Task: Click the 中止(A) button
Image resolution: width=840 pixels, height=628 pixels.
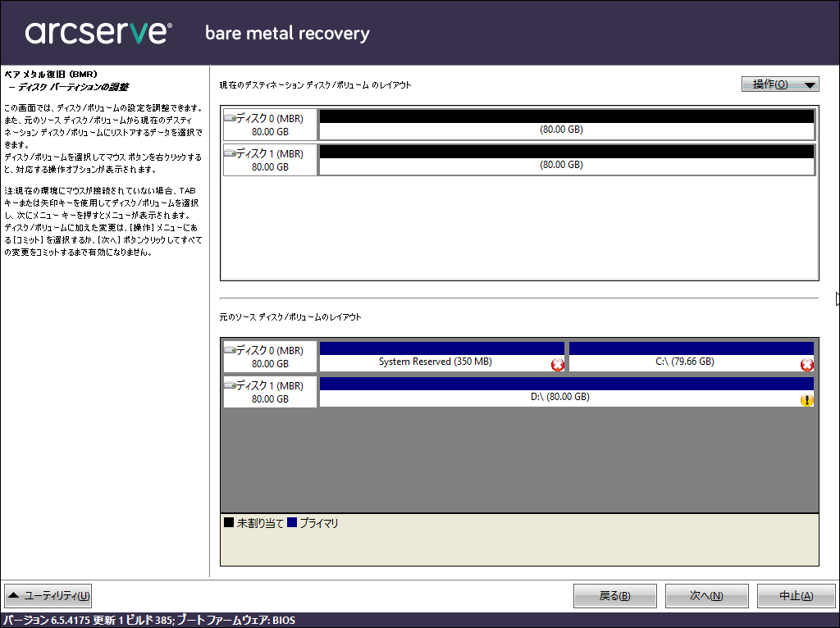Action: tap(796, 596)
